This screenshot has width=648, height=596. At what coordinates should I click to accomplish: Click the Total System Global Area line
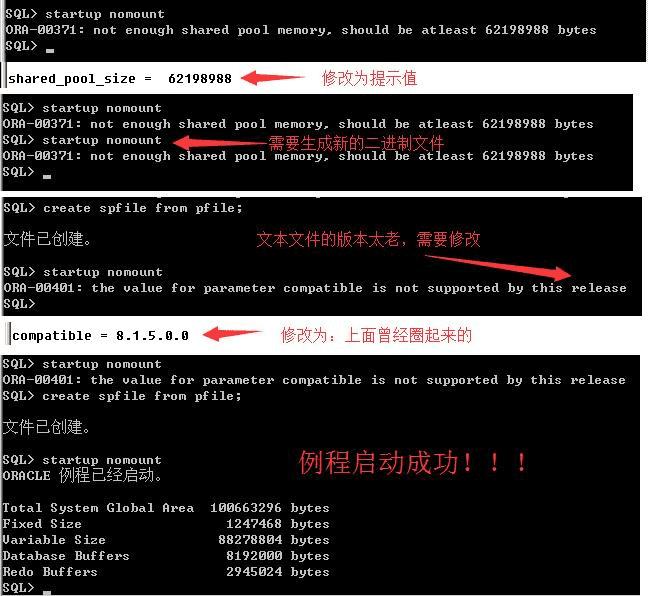pyautogui.click(x=166, y=508)
